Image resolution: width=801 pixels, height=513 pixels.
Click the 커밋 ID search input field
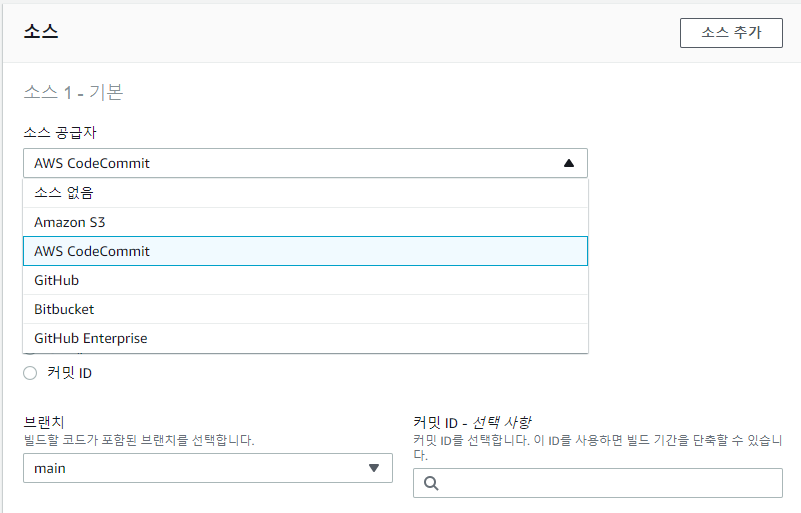[x=598, y=483]
